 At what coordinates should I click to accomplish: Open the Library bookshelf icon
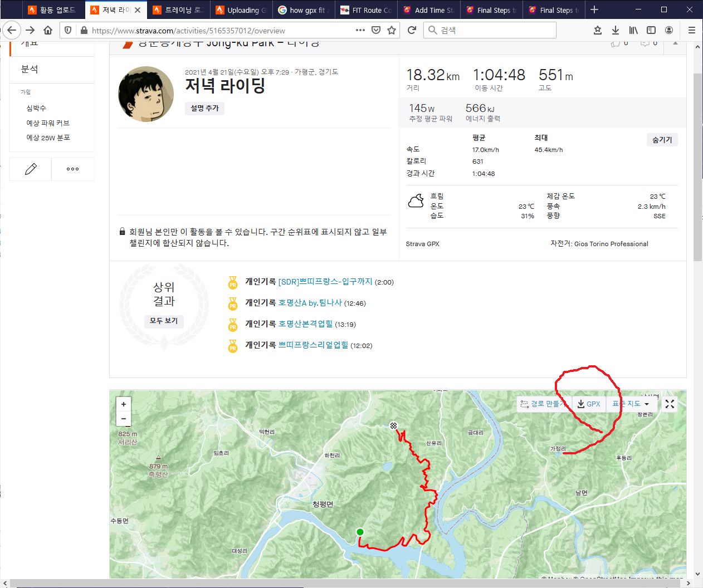[x=633, y=30]
